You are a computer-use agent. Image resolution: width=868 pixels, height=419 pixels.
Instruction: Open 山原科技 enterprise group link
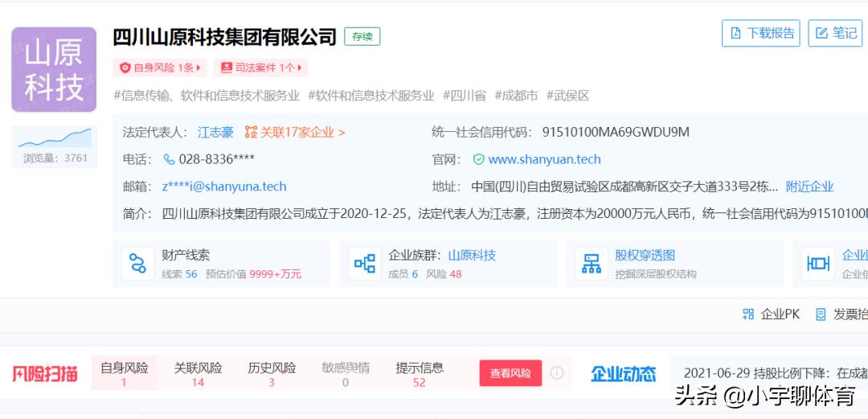pos(472,256)
